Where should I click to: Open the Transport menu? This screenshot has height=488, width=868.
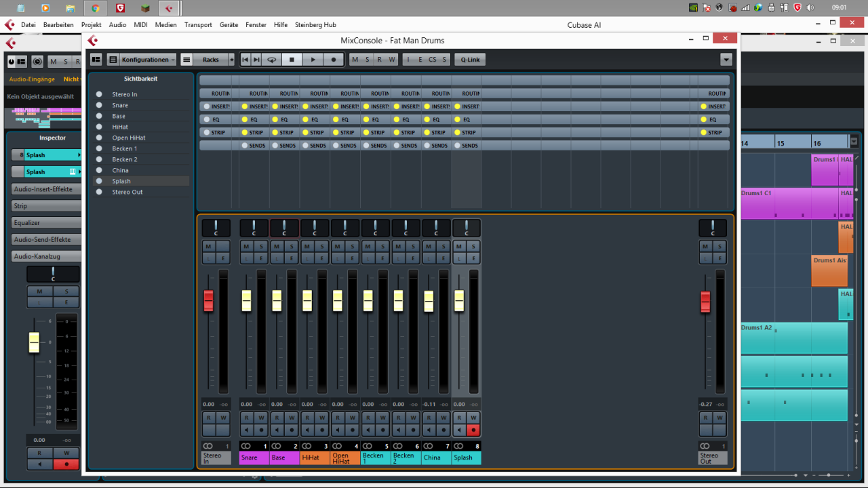tap(198, 25)
